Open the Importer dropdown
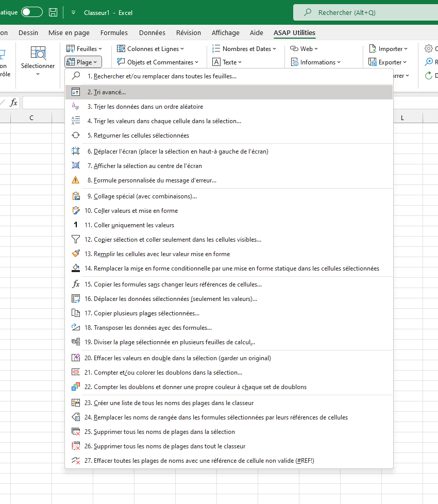The width and height of the screenshot is (438, 504). click(x=388, y=48)
